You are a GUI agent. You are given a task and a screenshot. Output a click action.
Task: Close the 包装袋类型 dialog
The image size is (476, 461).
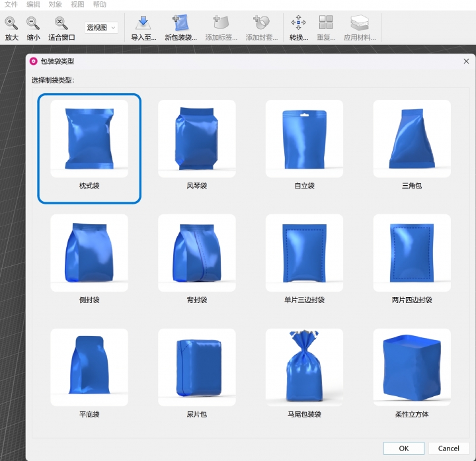coord(466,61)
